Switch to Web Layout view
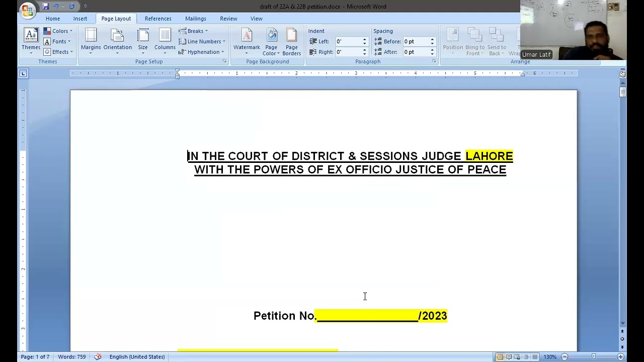 click(517, 357)
